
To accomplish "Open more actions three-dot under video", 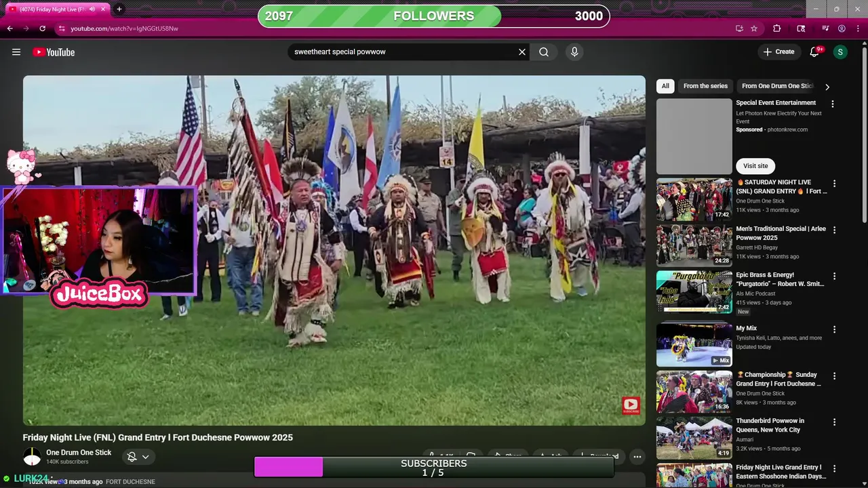I will click(x=637, y=457).
